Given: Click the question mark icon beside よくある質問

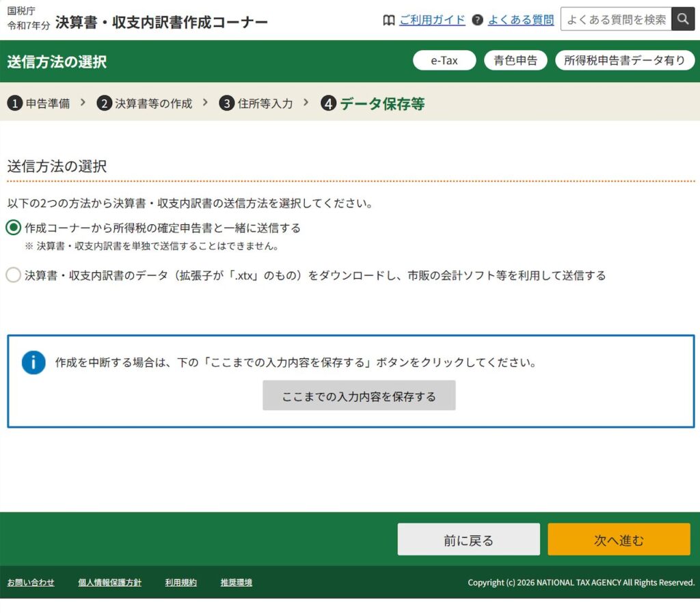Looking at the screenshot, I should [x=477, y=20].
